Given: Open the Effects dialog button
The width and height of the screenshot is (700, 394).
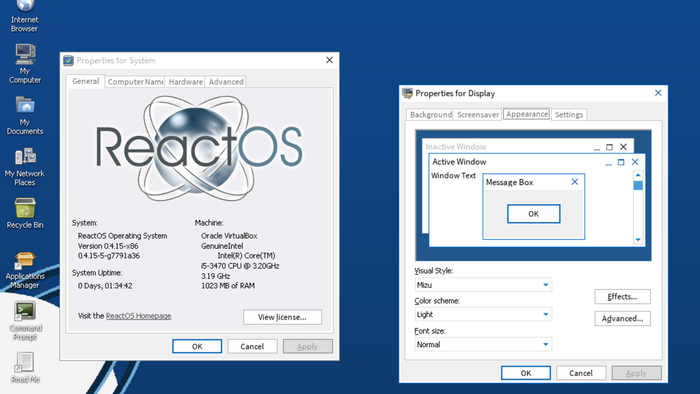Looking at the screenshot, I should click(622, 297).
